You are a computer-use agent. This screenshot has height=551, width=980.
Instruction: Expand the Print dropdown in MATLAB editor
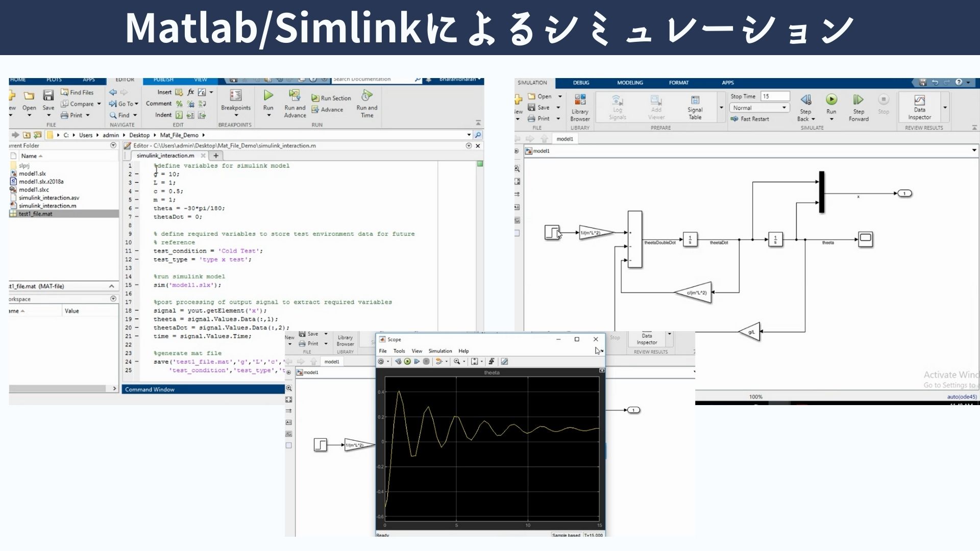pos(88,115)
